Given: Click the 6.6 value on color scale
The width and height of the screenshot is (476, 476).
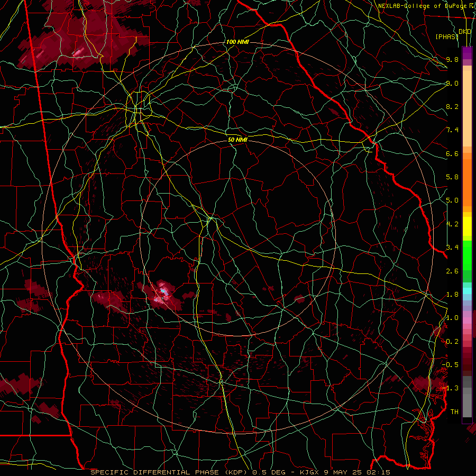Looking at the screenshot, I should point(452,153).
